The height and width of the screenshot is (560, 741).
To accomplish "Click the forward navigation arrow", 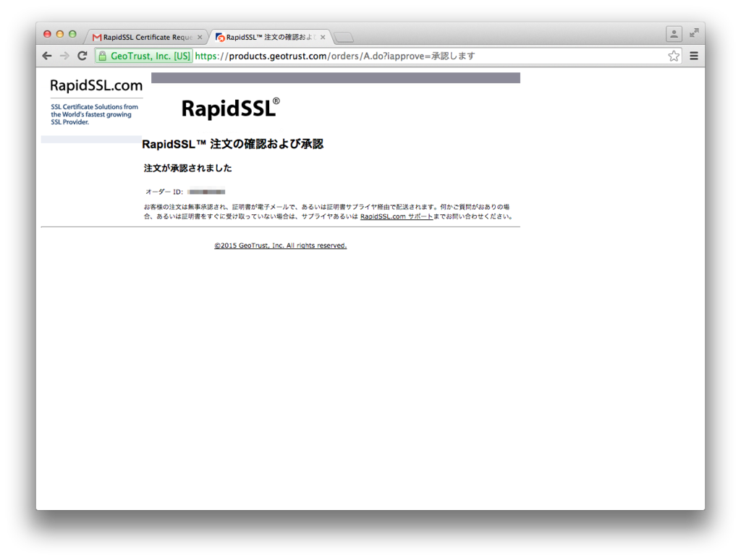I will tap(64, 56).
